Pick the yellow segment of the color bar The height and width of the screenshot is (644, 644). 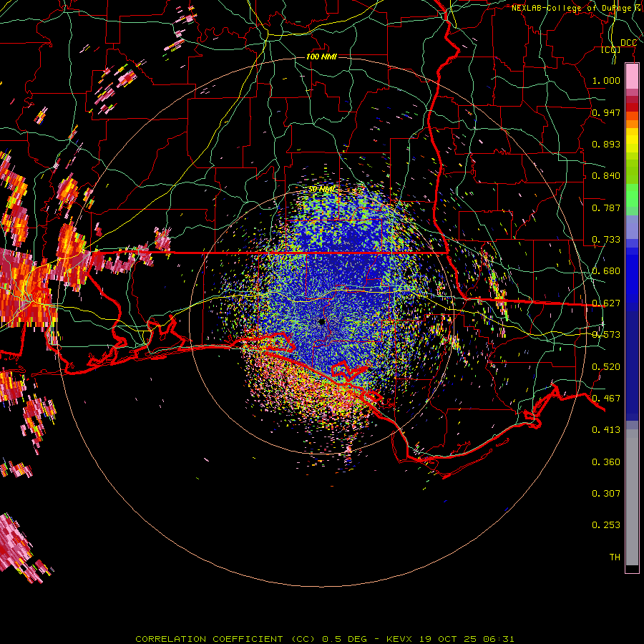click(632, 140)
